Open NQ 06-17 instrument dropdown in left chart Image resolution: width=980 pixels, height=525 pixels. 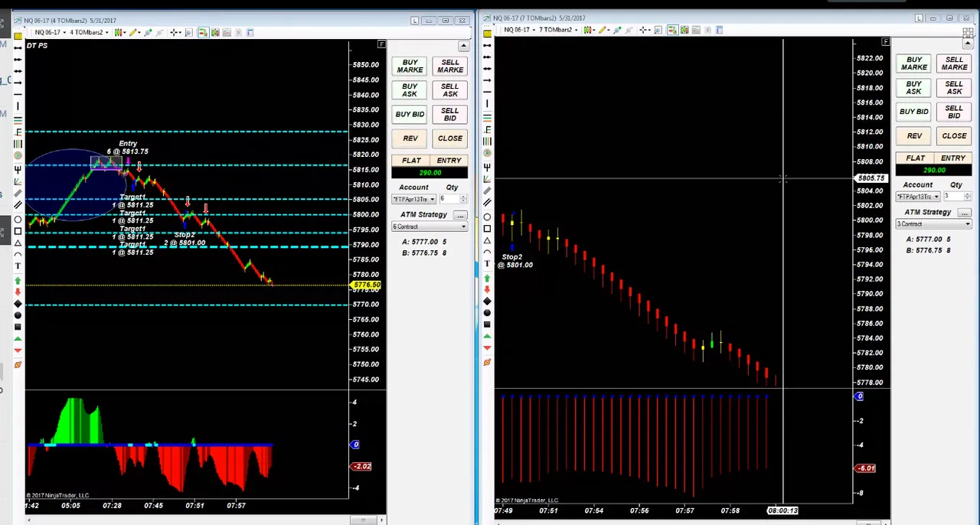tap(51, 32)
